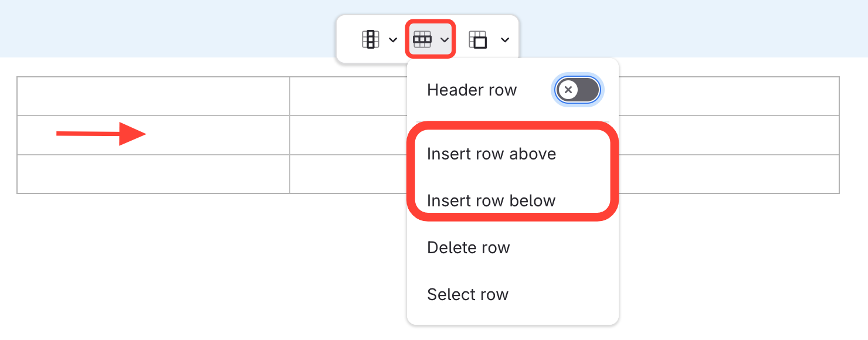The image size is (868, 340).
Task: Click the bottom-left table cell
Action: [x=153, y=174]
